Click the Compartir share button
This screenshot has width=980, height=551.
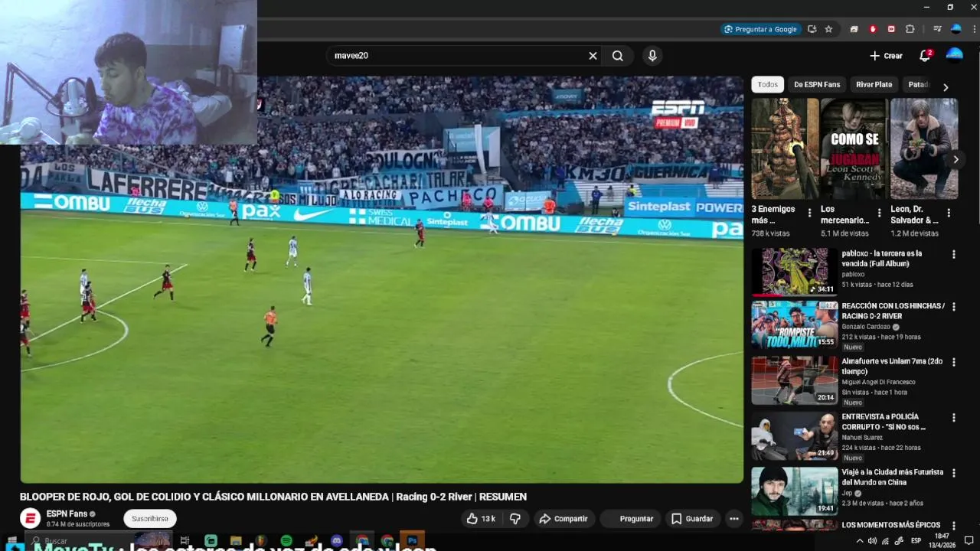tap(563, 519)
